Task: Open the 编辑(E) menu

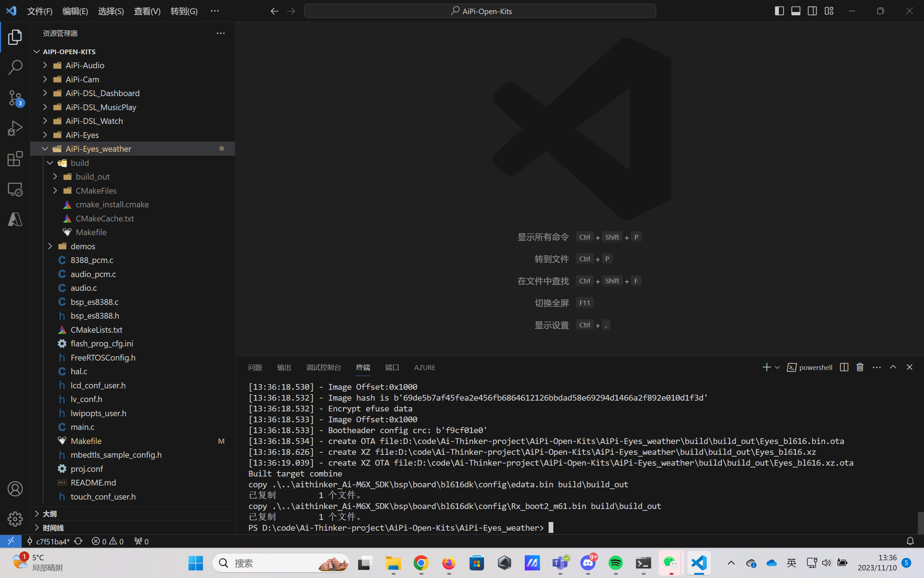Action: pos(75,11)
